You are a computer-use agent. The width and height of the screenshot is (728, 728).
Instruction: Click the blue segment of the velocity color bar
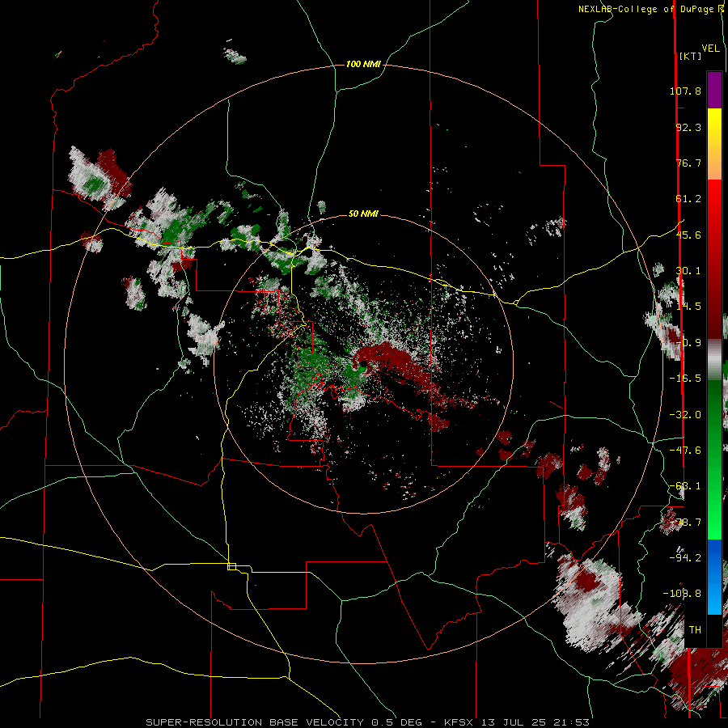pyautogui.click(x=714, y=577)
